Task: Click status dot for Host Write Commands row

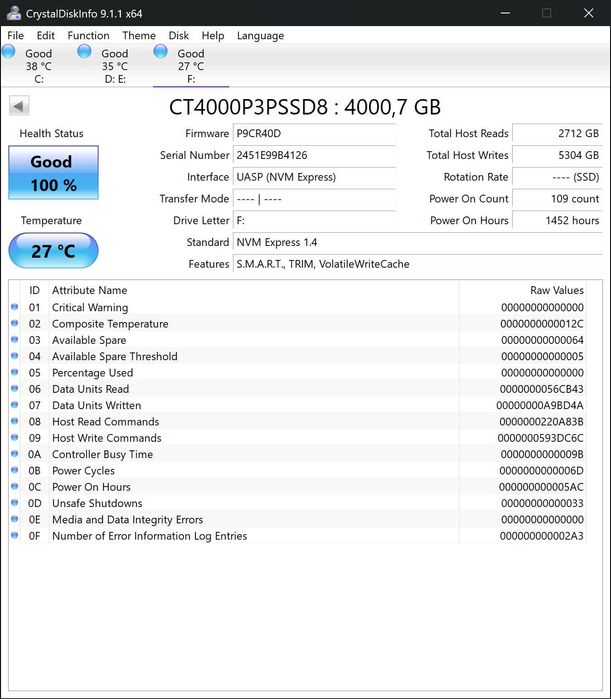Action: 15,437
